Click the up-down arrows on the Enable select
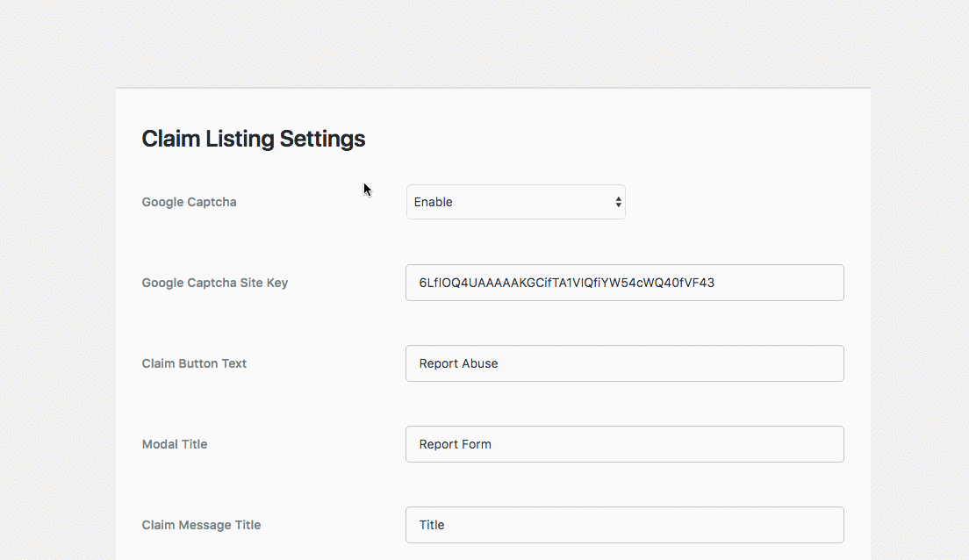Viewport: 969px width, 560px height. coord(618,202)
